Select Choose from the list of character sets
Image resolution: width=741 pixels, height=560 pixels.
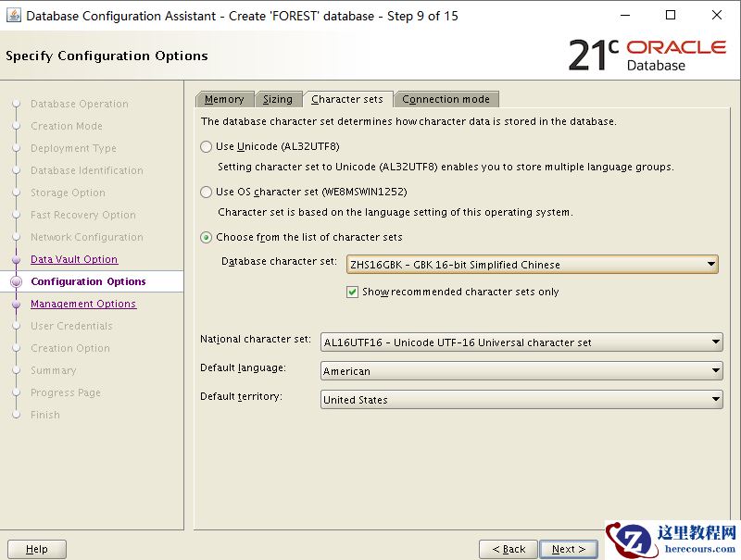pos(206,238)
